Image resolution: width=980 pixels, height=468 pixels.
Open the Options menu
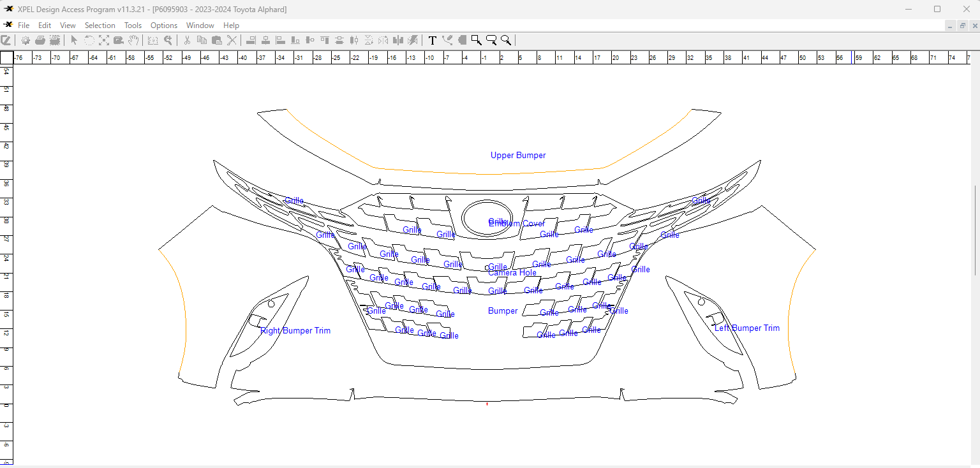(x=164, y=26)
